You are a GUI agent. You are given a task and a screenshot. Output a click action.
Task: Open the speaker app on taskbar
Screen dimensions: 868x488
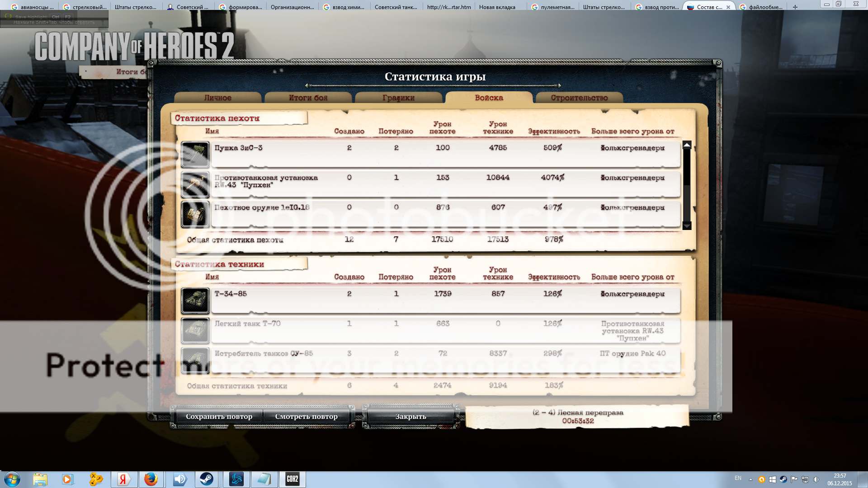(x=179, y=479)
